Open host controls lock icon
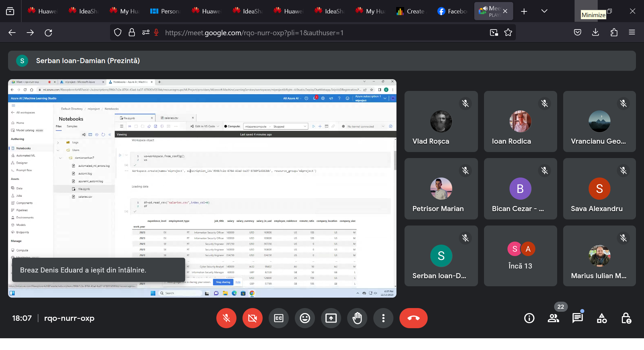The image size is (644, 350). pos(626,318)
